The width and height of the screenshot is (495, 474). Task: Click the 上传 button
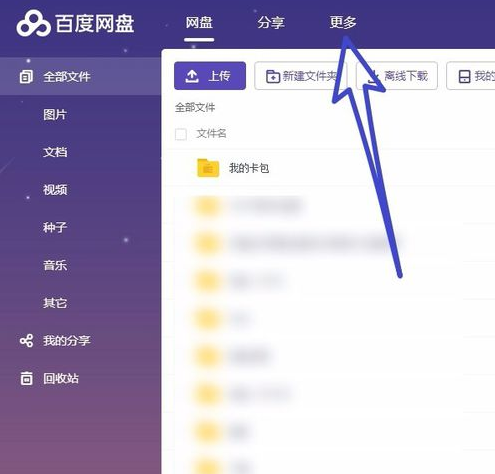[210, 76]
